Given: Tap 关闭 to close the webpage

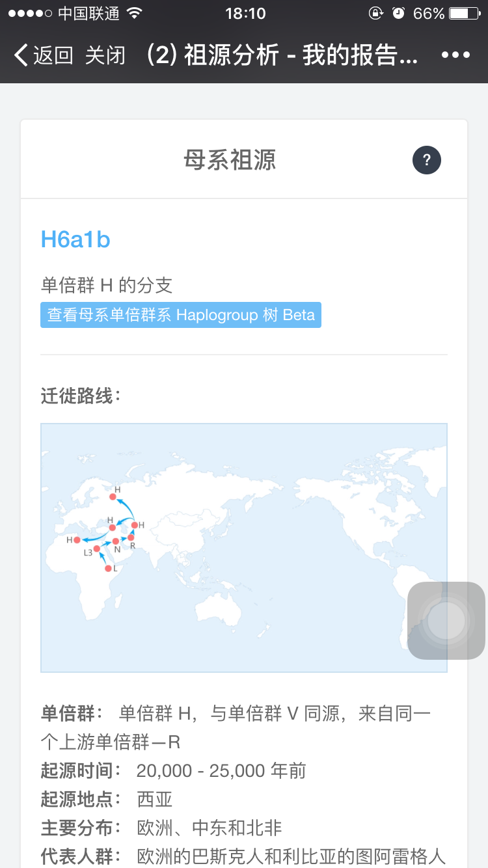Looking at the screenshot, I should click(x=105, y=55).
